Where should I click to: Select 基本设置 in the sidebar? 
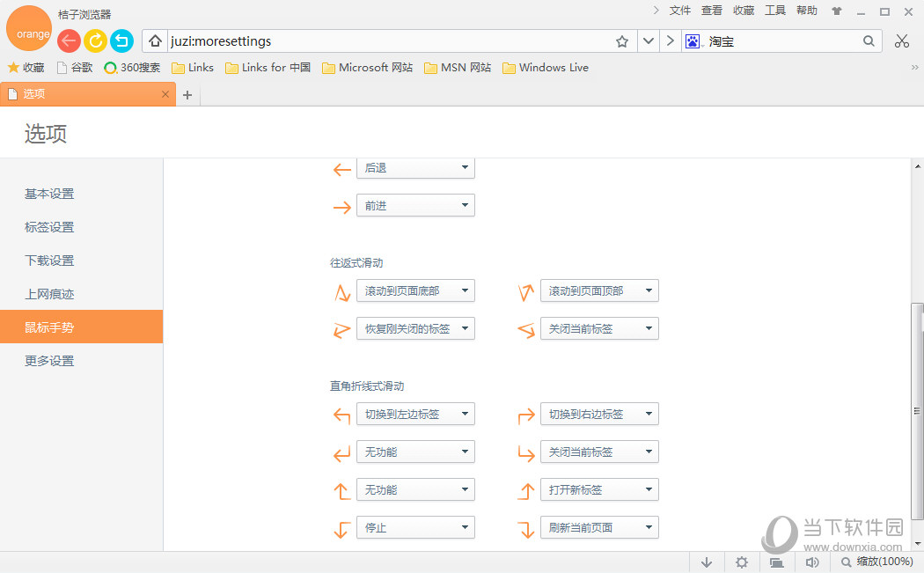pyautogui.click(x=49, y=194)
